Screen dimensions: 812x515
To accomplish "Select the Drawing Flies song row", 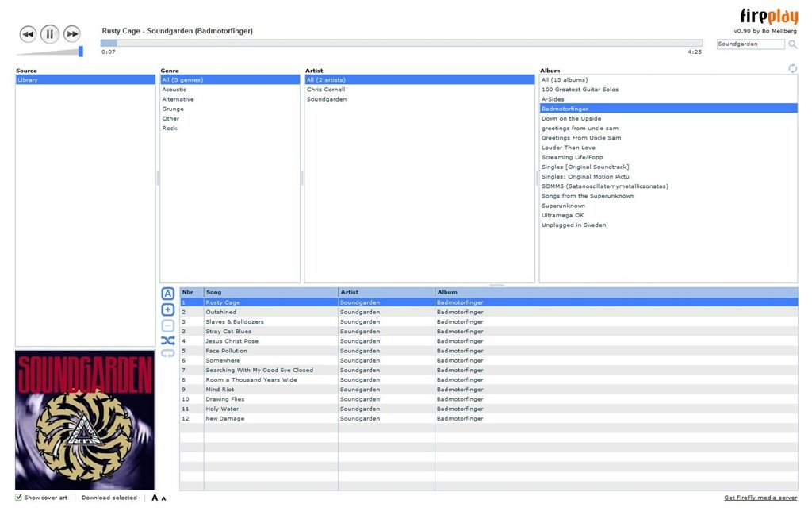I will tap(488, 399).
